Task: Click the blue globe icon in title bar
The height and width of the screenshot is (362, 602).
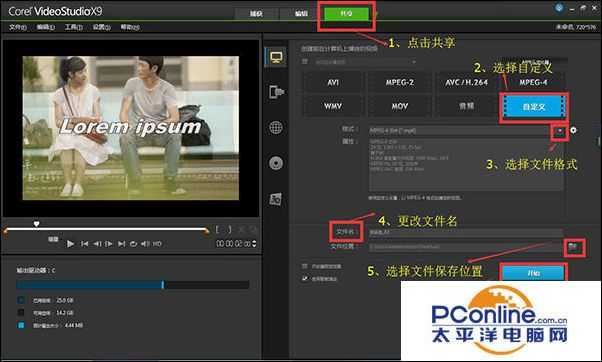Action: tap(559, 7)
